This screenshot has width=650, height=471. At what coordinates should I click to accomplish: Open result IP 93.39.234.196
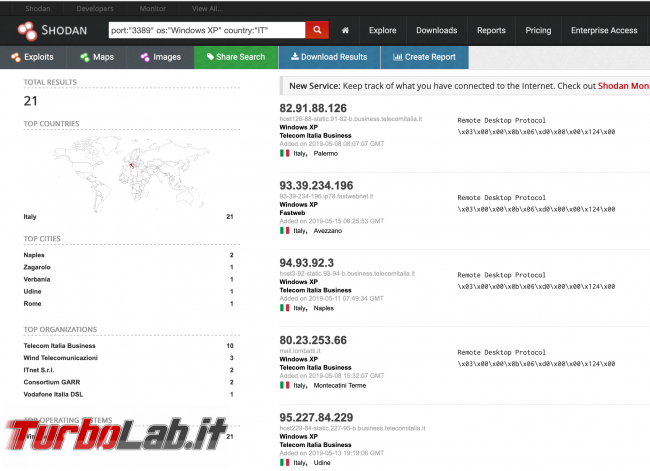316,185
